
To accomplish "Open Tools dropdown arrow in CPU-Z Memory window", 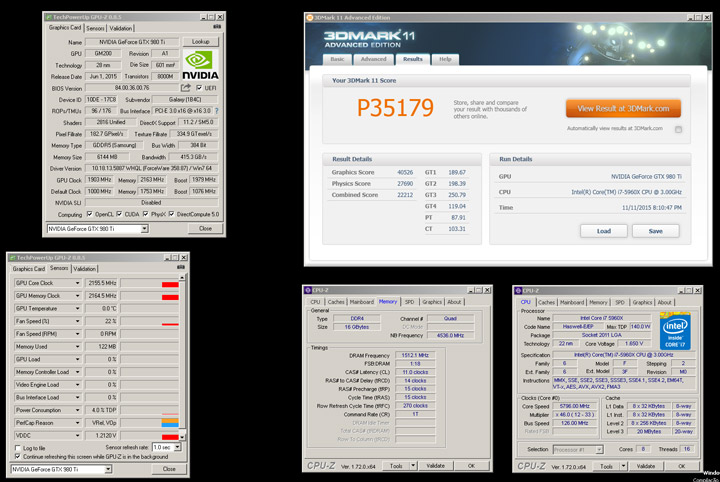I will point(413,465).
